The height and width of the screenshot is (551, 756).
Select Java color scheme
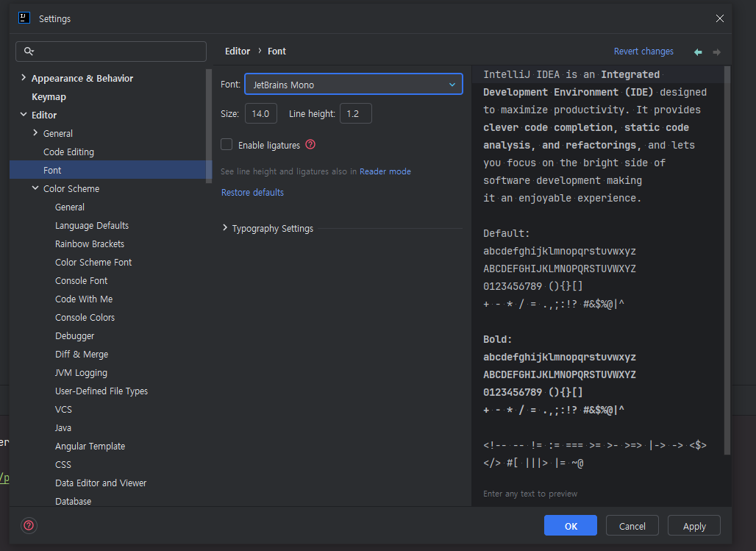(63, 428)
